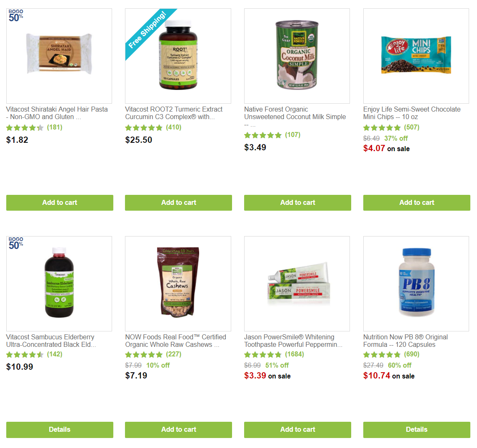The width and height of the screenshot is (477, 448).
Task: Open the Jason PowerSmile toothpaste image
Action: (x=297, y=284)
